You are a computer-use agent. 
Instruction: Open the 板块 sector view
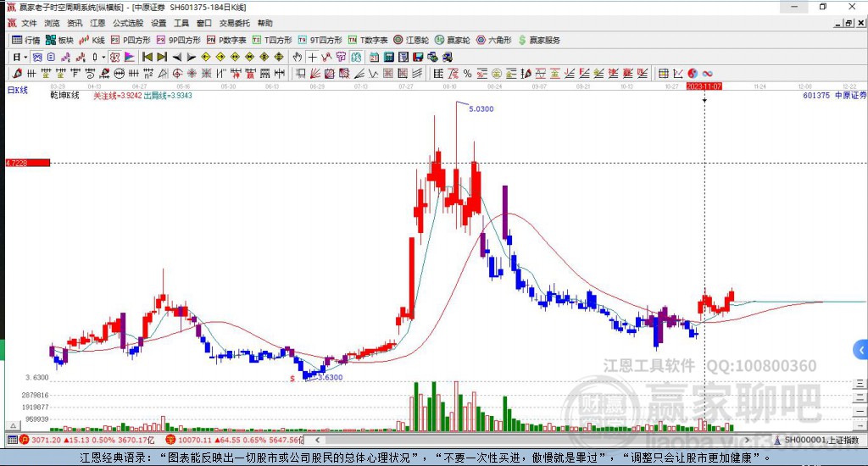(x=59, y=40)
